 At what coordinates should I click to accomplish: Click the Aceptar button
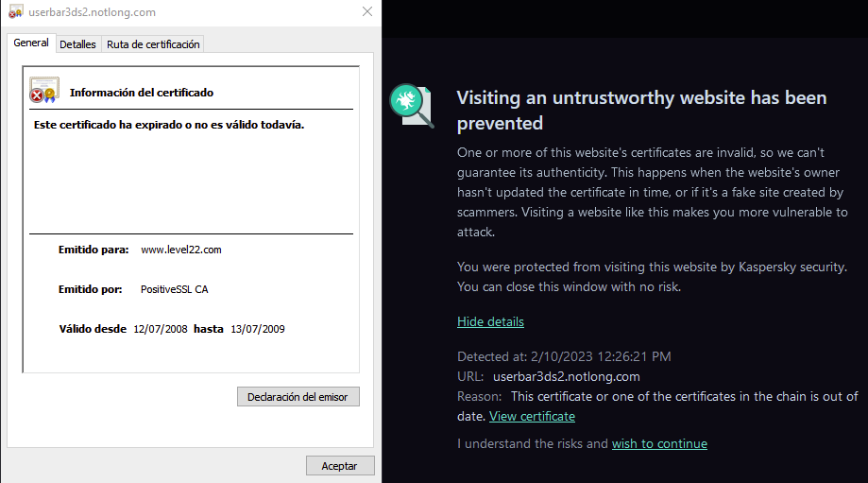(340, 466)
